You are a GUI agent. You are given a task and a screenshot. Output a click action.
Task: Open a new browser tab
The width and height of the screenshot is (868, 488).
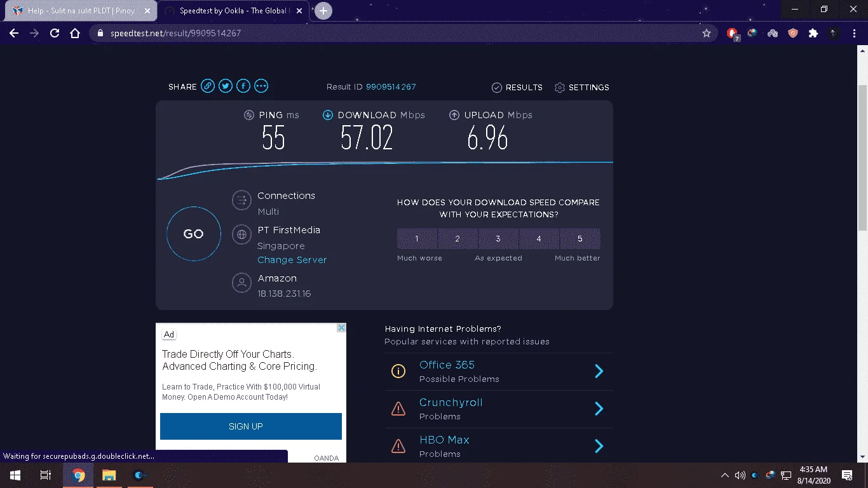(323, 11)
